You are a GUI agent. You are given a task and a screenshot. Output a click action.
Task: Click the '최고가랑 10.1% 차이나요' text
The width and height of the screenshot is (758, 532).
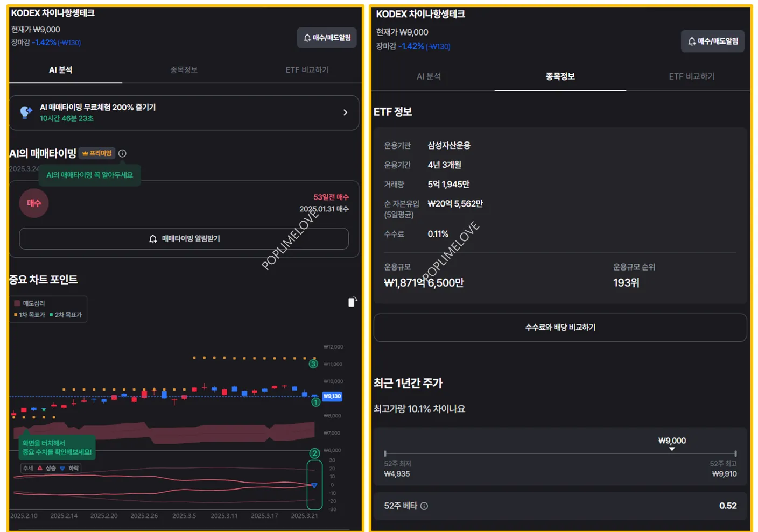[419, 409]
